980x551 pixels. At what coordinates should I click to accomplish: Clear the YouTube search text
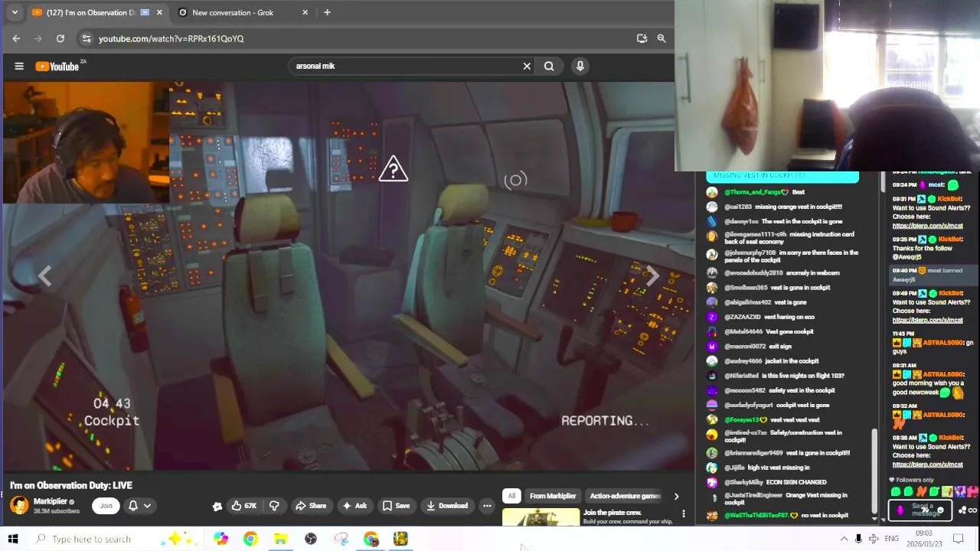tap(527, 66)
